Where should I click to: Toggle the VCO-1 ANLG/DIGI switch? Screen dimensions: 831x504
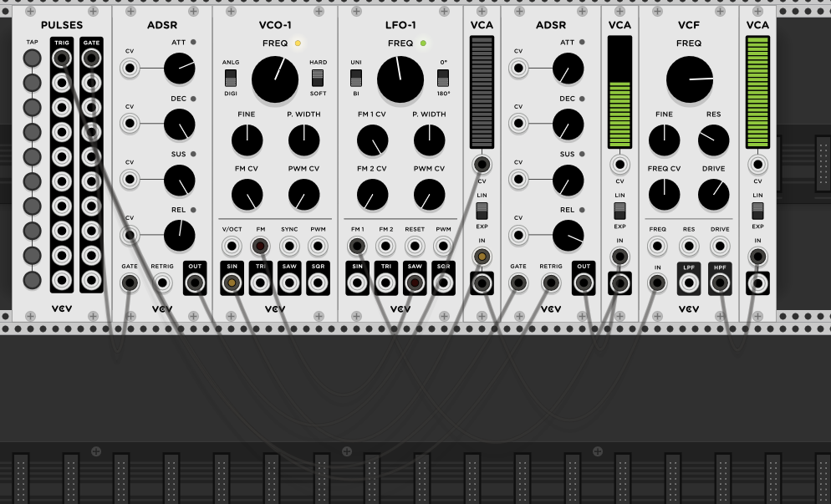pyautogui.click(x=231, y=78)
